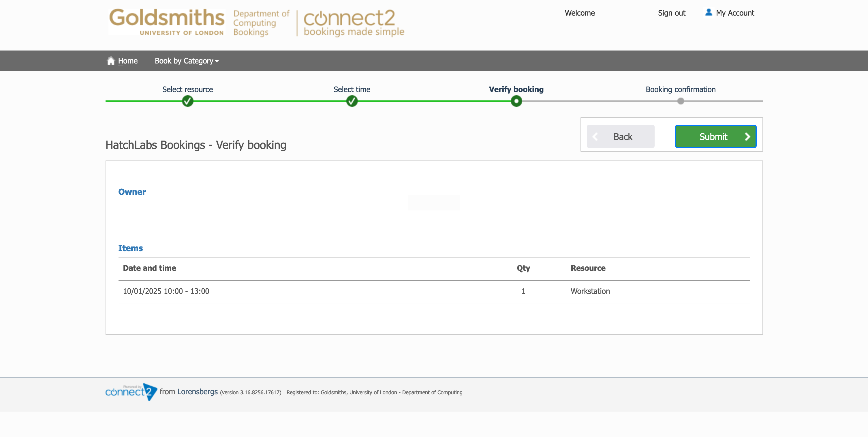868x437 pixels.
Task: Click the Select time green checkmark step
Action: click(352, 101)
